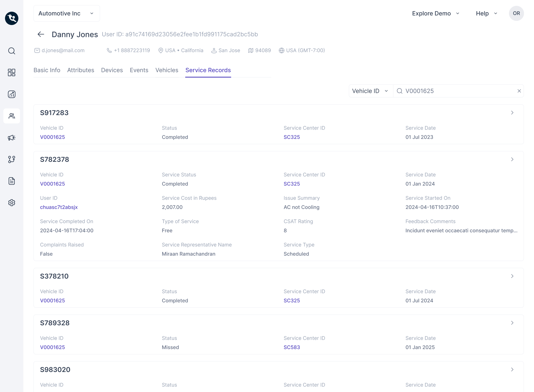The image size is (534, 392).
Task: Open the settings gear icon in the sidebar
Action: [12, 203]
